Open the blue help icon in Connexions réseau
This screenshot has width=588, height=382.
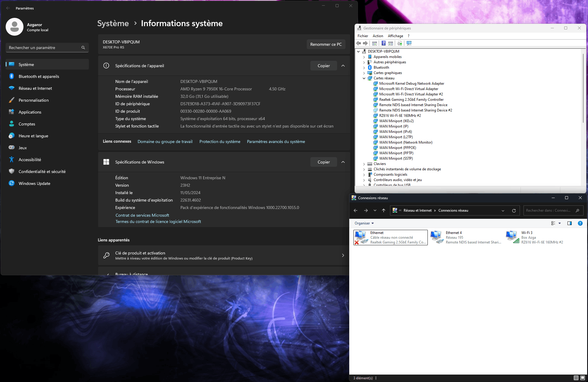(x=580, y=223)
